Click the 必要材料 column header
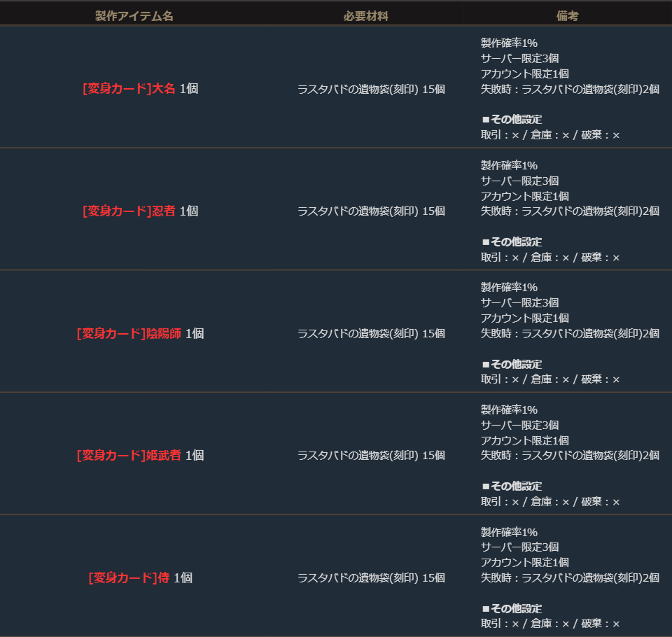The height and width of the screenshot is (637, 672). tap(365, 15)
